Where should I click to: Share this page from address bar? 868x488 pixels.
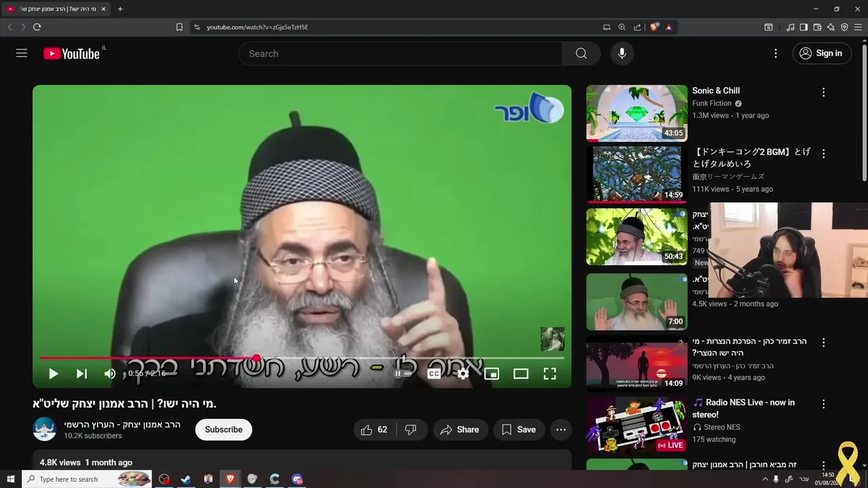[x=637, y=27]
